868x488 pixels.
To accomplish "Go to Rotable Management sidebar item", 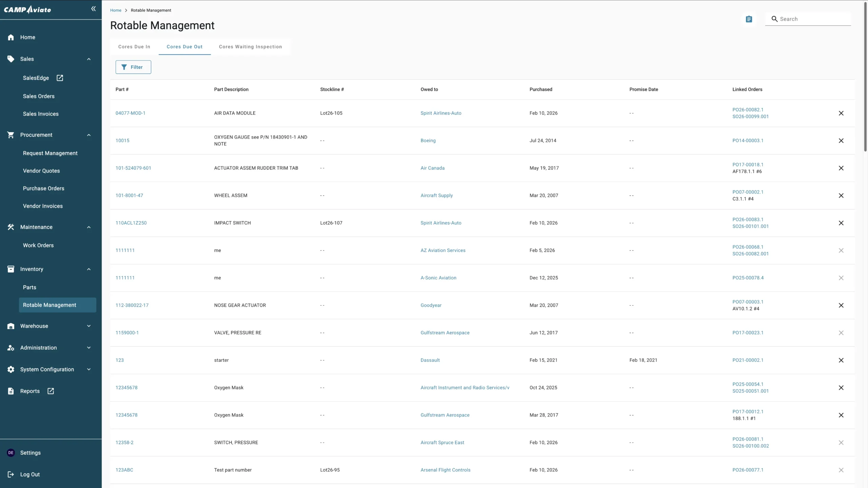I will 58,305.
